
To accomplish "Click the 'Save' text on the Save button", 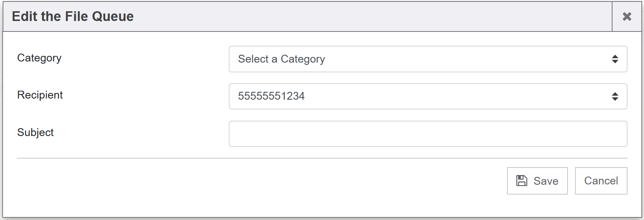I will [x=546, y=181].
